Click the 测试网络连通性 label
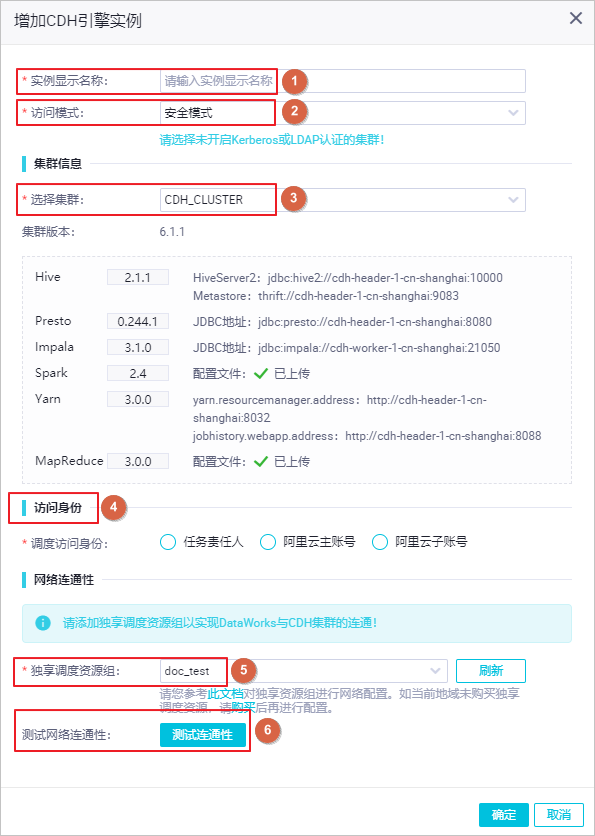This screenshot has width=595, height=836. pos(66,735)
